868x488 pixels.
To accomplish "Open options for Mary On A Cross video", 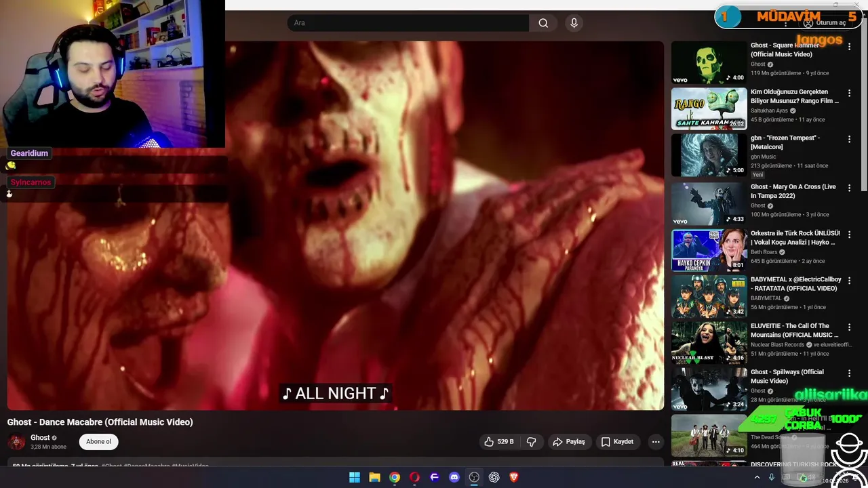I will coord(849,188).
